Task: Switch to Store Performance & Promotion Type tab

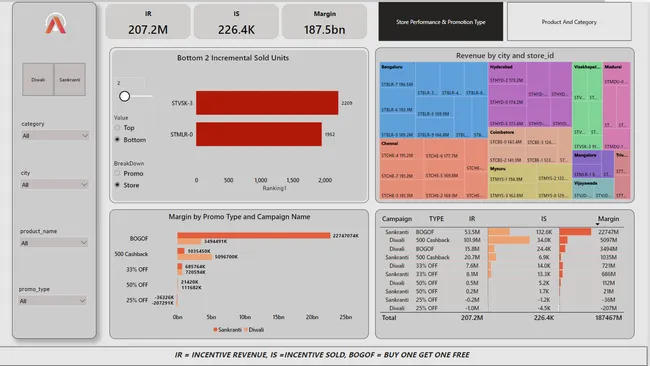Action: click(441, 22)
